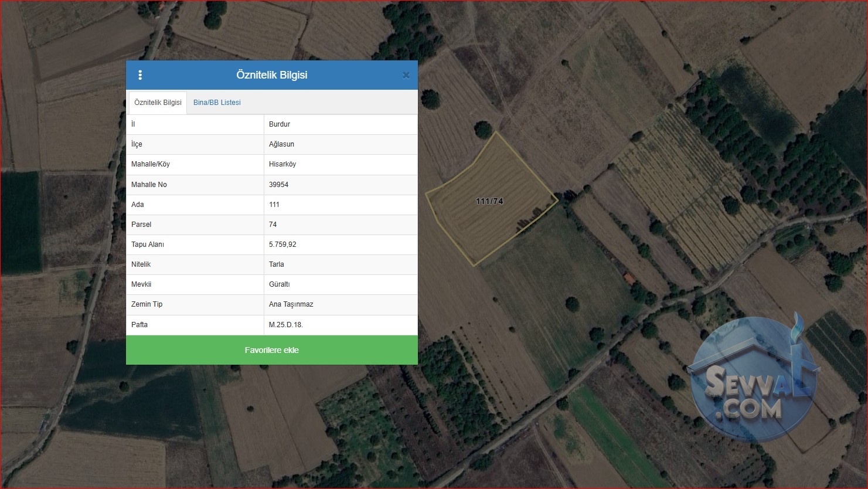Click the Zemin Tip label

[x=147, y=304]
